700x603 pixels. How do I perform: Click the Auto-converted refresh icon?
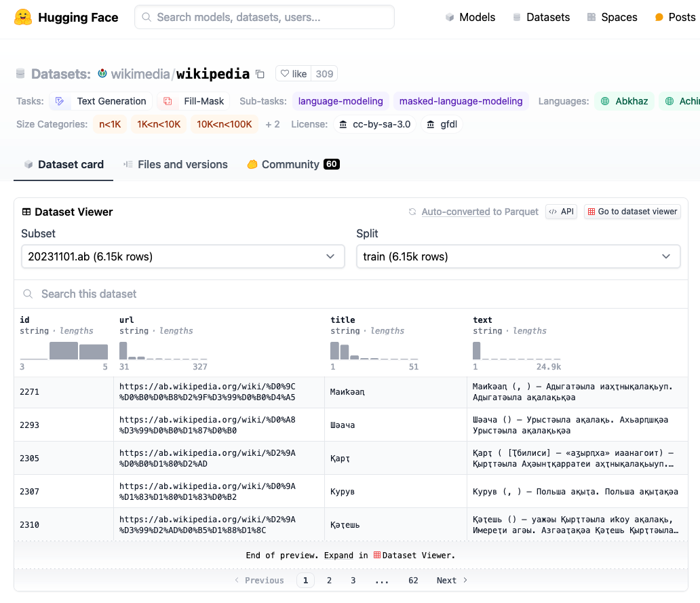pos(412,212)
